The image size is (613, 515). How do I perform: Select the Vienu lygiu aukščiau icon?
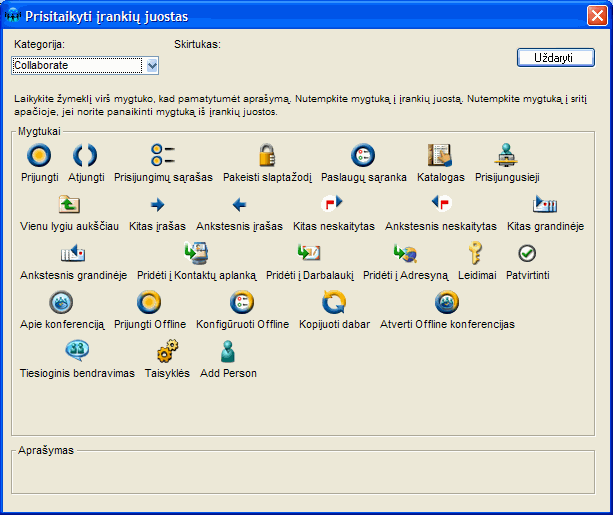point(69,205)
